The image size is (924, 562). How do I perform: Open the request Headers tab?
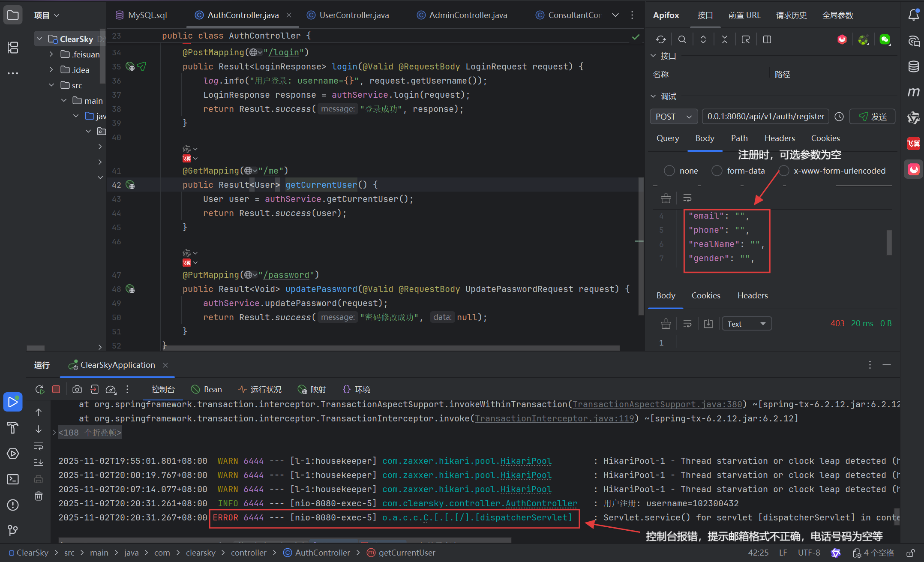click(780, 138)
